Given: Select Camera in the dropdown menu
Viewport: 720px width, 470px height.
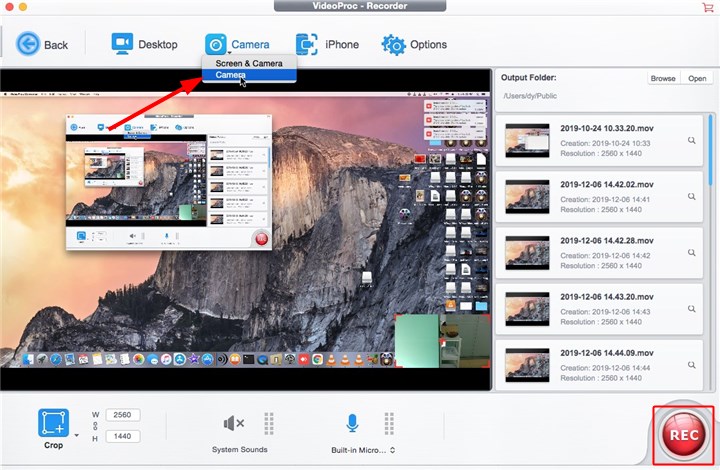Looking at the screenshot, I should click(x=249, y=75).
